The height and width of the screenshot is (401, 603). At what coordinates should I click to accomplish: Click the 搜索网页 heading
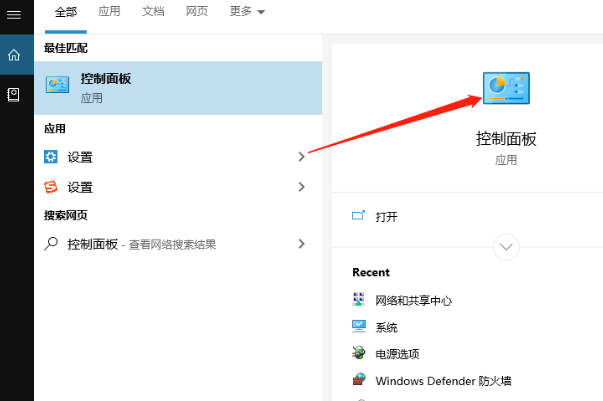click(66, 215)
